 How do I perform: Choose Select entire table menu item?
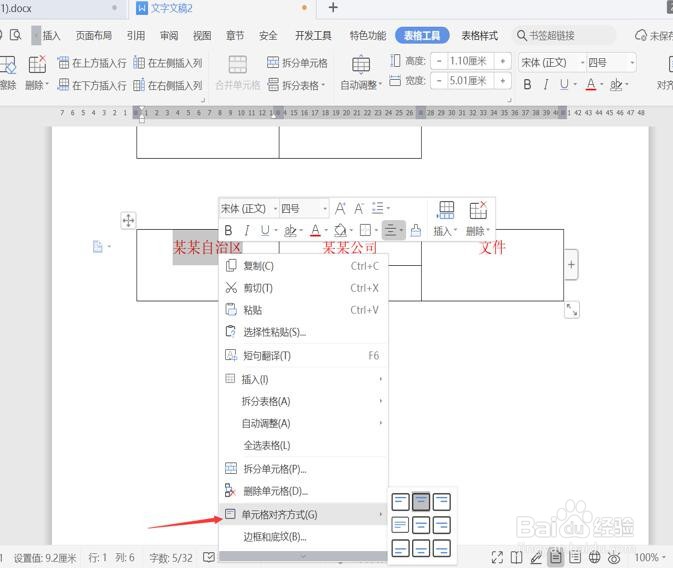303,445
